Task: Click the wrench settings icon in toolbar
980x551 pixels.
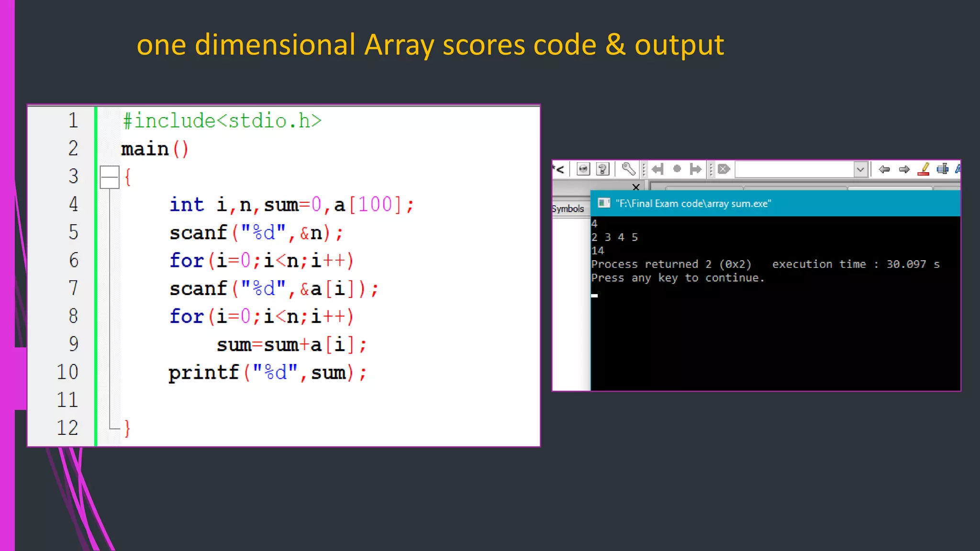Action: coord(628,169)
